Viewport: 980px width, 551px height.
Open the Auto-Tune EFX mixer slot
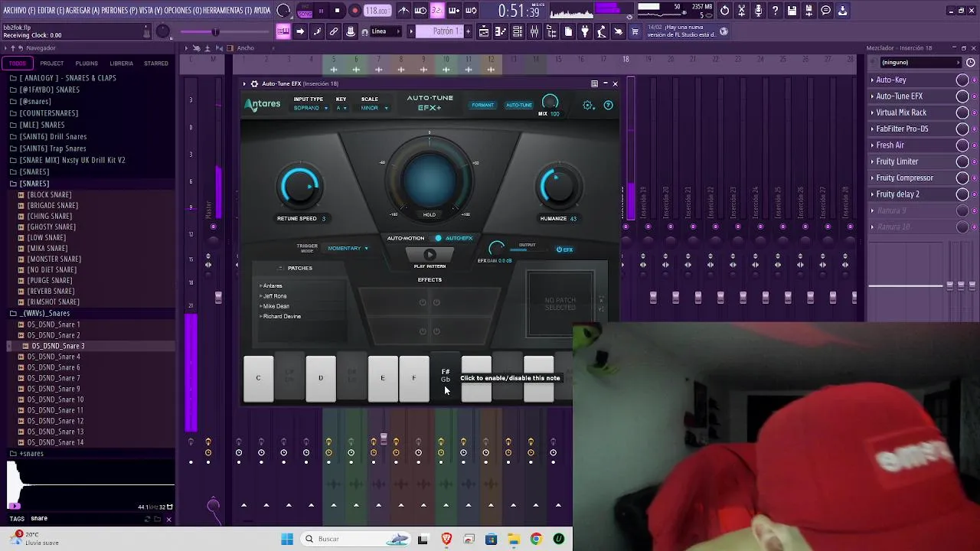911,96
